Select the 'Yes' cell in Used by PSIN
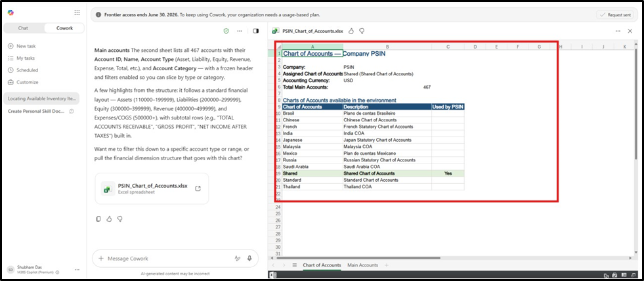 [448, 174]
